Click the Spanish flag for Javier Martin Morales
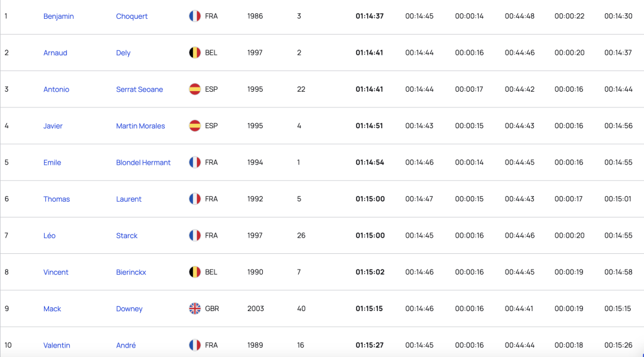Viewport: 644px width, 357px height. point(195,126)
